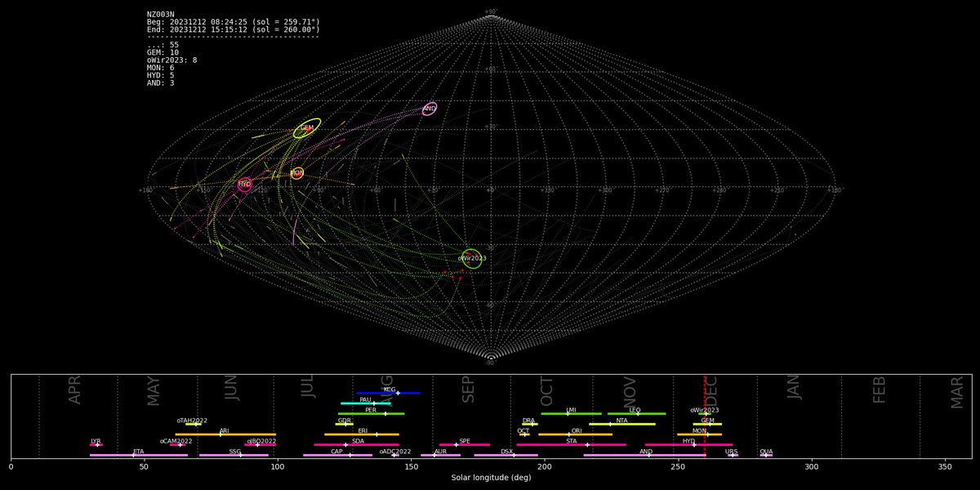Select the oCAM2022 shower bar
Viewport: 980px width, 490px height.
tap(179, 445)
